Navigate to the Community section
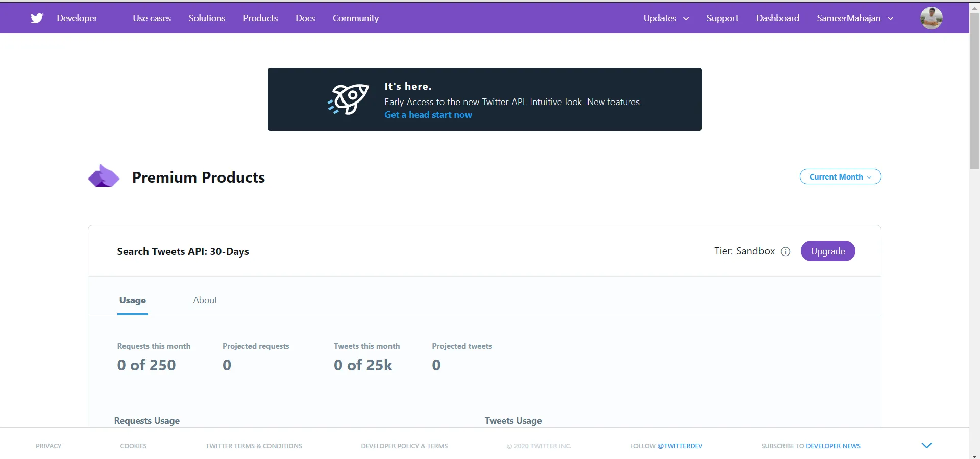Viewport: 980px width, 459px height. [355, 18]
